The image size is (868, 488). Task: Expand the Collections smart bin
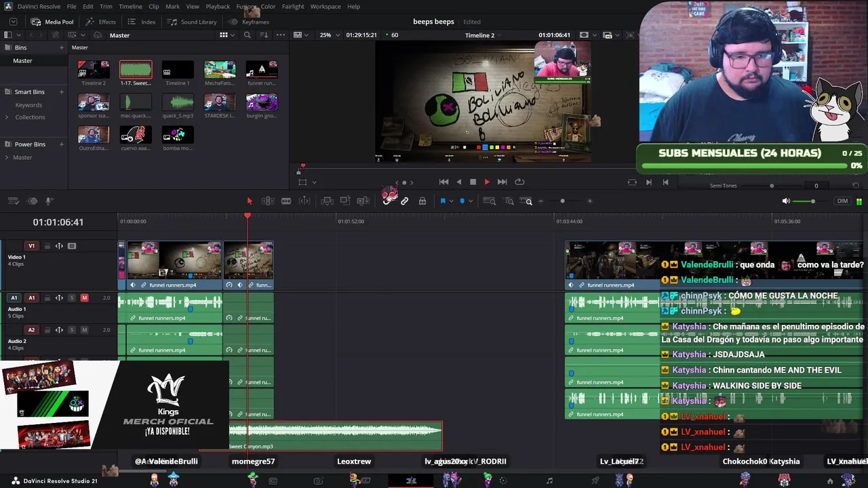(x=7, y=117)
